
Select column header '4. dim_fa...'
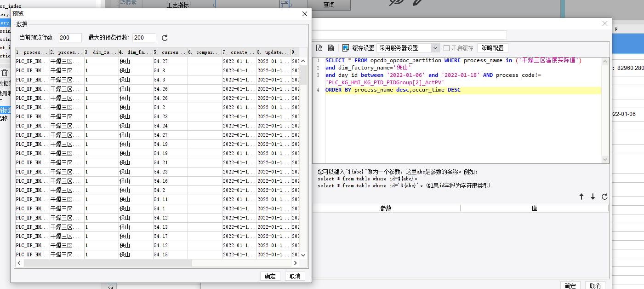(136, 52)
